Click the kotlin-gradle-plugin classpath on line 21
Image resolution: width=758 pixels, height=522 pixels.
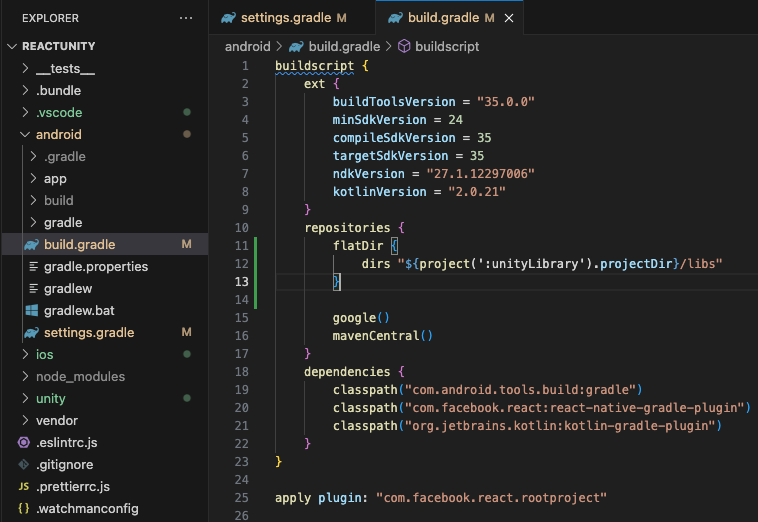click(x=527, y=426)
